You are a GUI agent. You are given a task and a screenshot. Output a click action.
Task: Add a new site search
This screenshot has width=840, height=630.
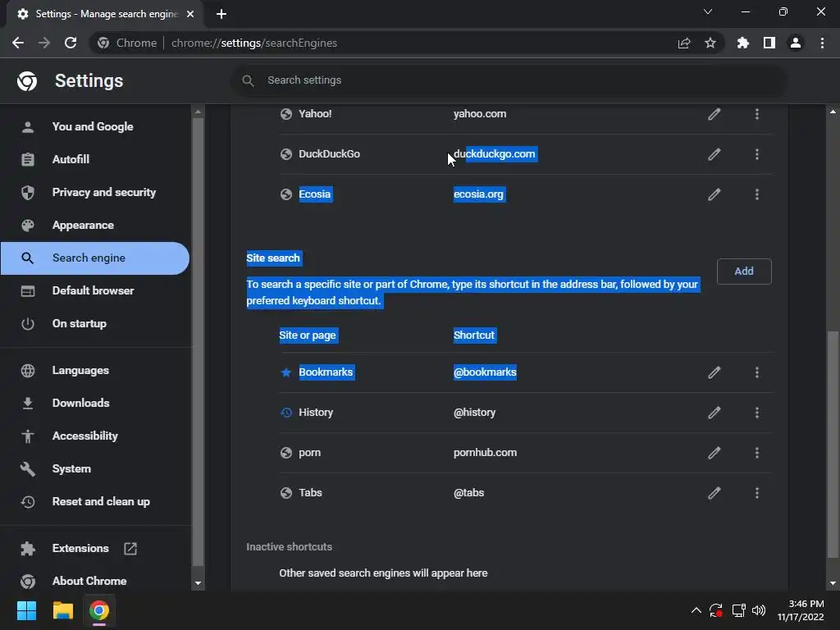pyautogui.click(x=744, y=272)
